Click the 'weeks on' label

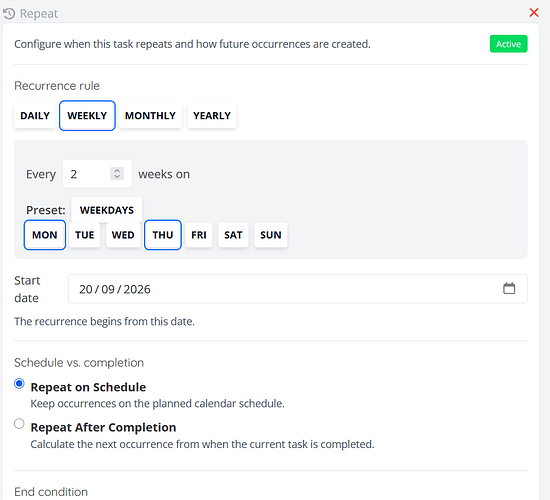coord(164,174)
